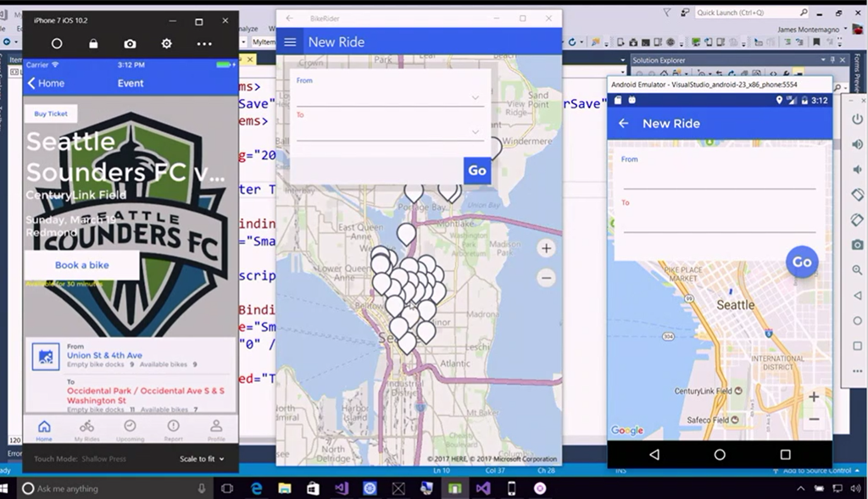Open Task View on the taskbar

click(227, 489)
